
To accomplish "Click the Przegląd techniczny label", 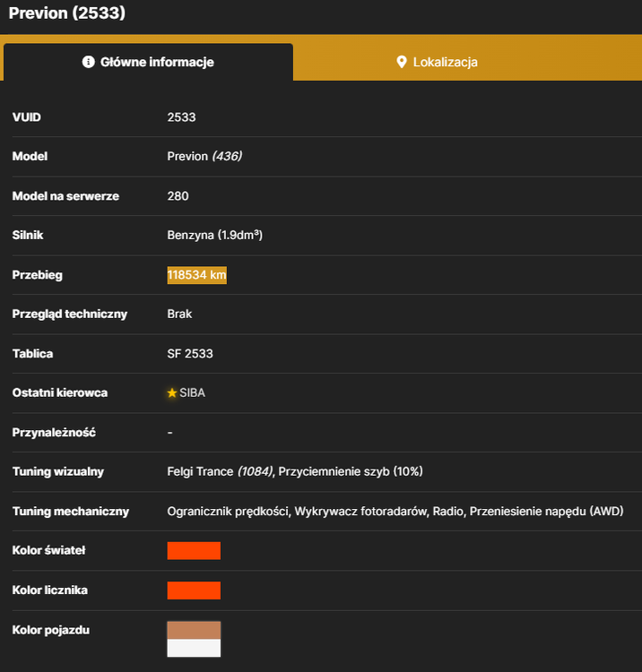I will [69, 314].
